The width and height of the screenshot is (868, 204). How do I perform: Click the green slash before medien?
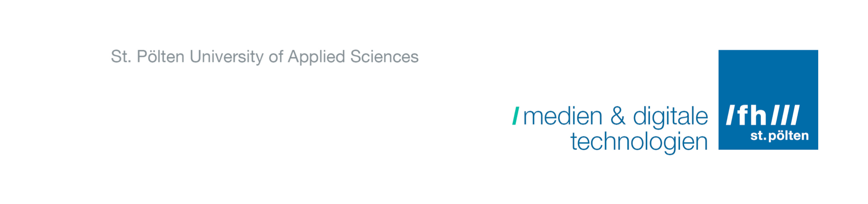(x=515, y=116)
